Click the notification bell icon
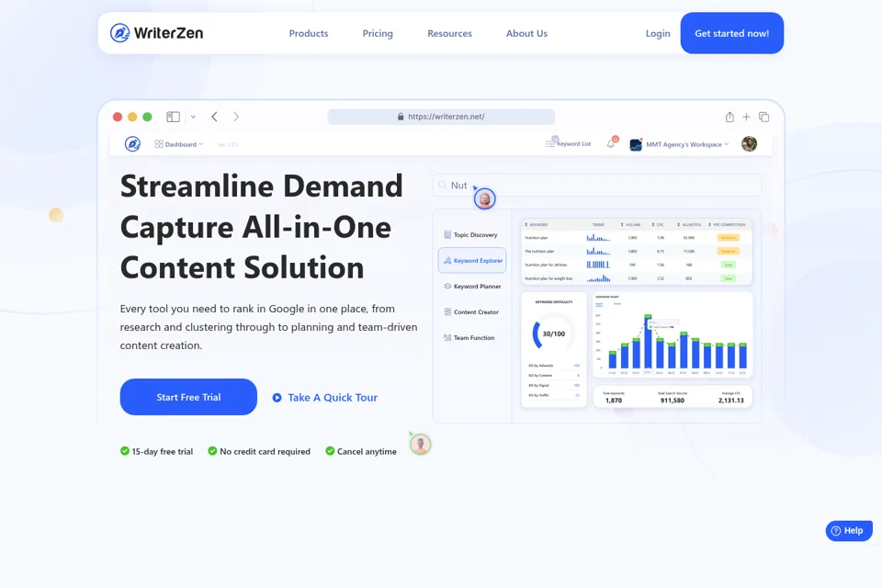Viewport: 882px width, 588px height. 611,143
